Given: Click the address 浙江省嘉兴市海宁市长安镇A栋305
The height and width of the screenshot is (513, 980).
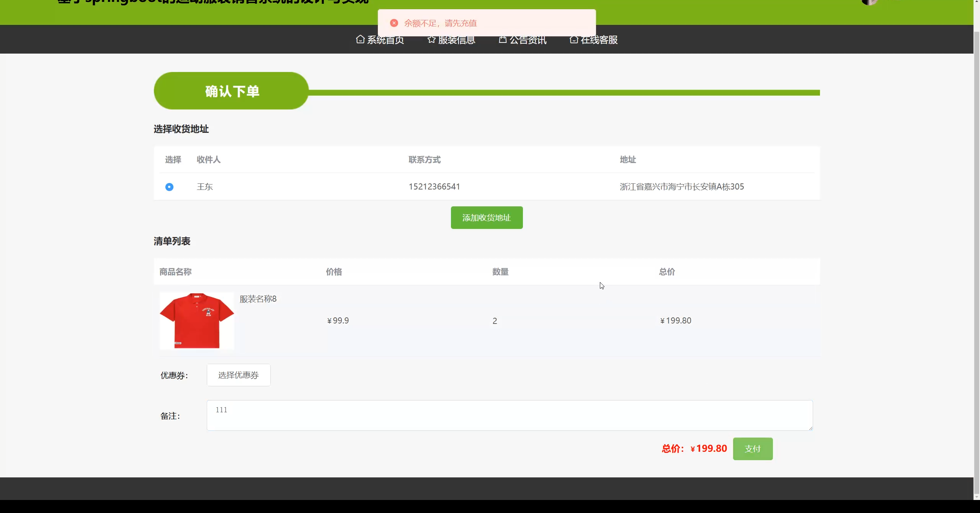Looking at the screenshot, I should point(682,187).
